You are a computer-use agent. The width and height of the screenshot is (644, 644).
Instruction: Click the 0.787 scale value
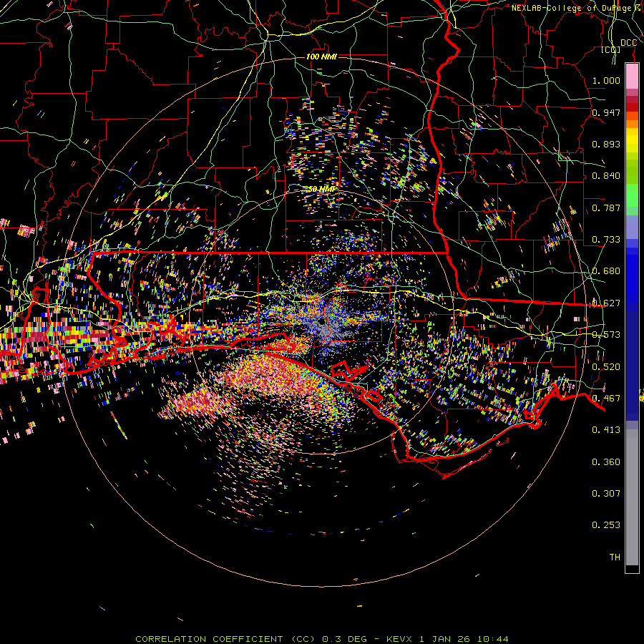[x=606, y=208]
